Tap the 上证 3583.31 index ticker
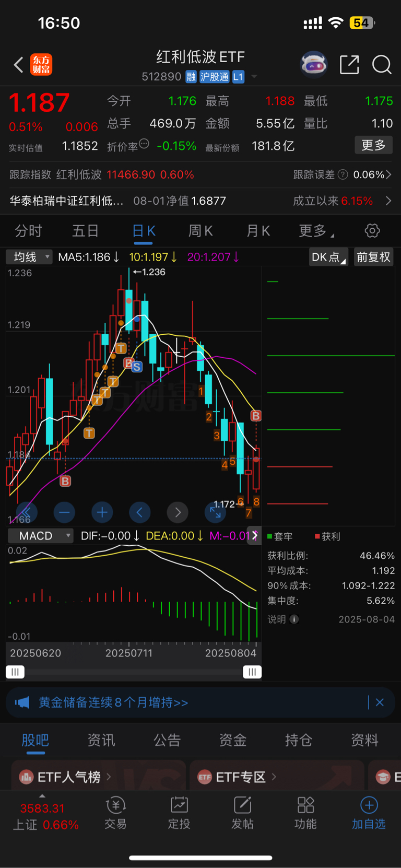The image size is (401, 868). click(x=46, y=816)
